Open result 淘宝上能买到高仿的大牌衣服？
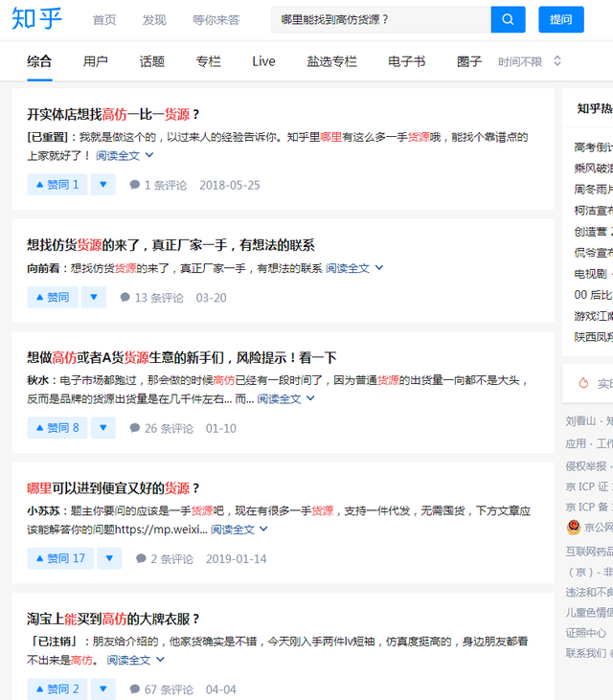Image resolution: width=613 pixels, height=700 pixels. 113,620
